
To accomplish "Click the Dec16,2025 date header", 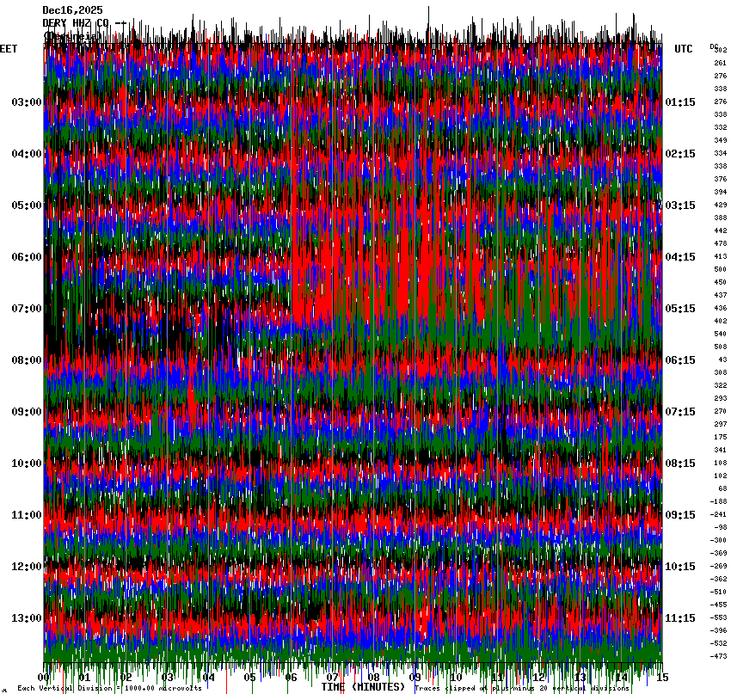I will [72, 10].
